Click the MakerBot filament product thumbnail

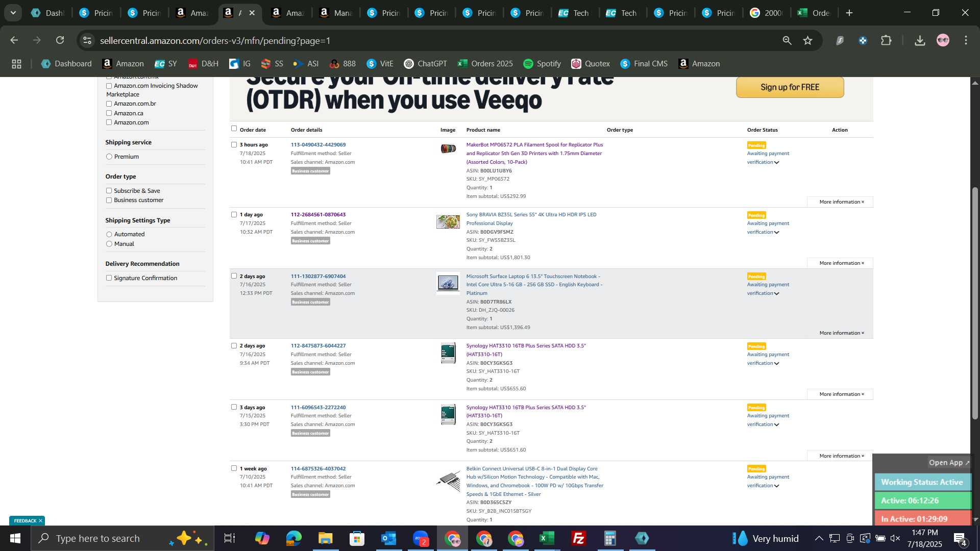click(x=448, y=148)
